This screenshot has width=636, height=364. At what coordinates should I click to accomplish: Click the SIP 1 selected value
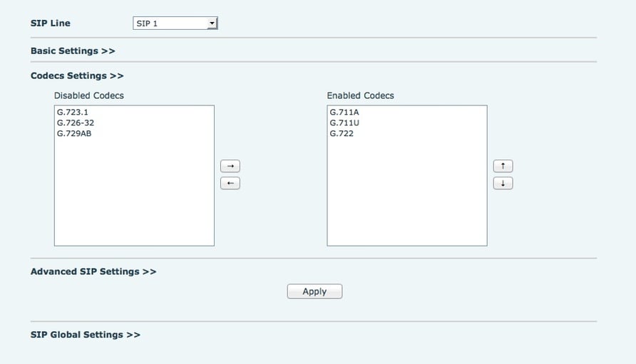point(147,24)
